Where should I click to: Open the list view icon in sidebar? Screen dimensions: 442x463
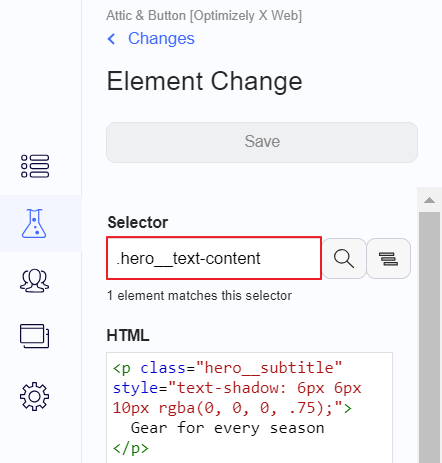click(35, 166)
